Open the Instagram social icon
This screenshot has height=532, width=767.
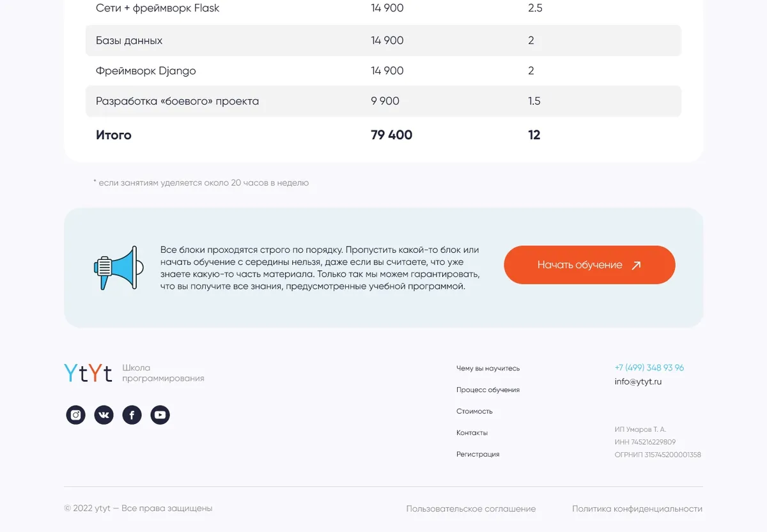point(75,415)
